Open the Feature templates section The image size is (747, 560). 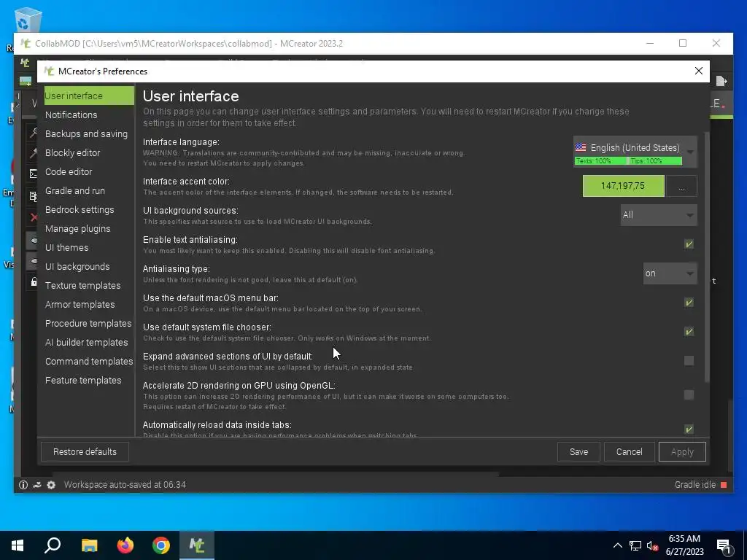point(83,381)
